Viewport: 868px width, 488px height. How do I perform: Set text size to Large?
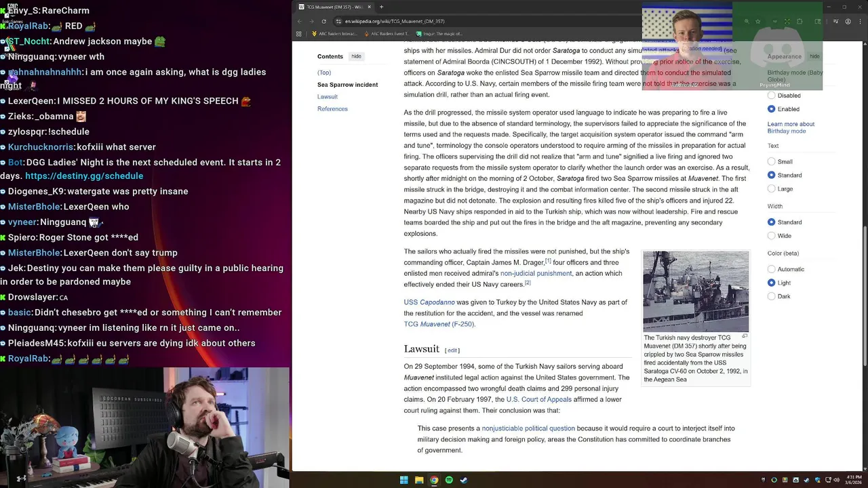[772, 188]
